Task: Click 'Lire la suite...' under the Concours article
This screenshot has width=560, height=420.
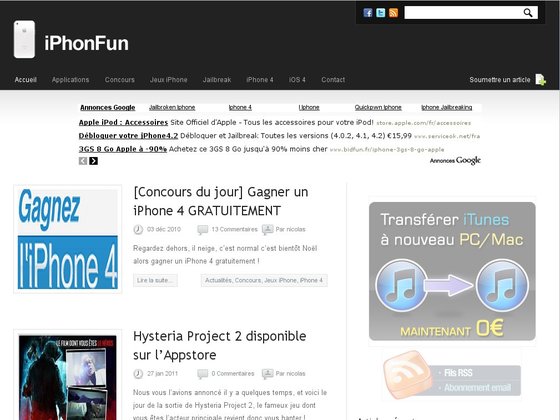Action: click(155, 280)
